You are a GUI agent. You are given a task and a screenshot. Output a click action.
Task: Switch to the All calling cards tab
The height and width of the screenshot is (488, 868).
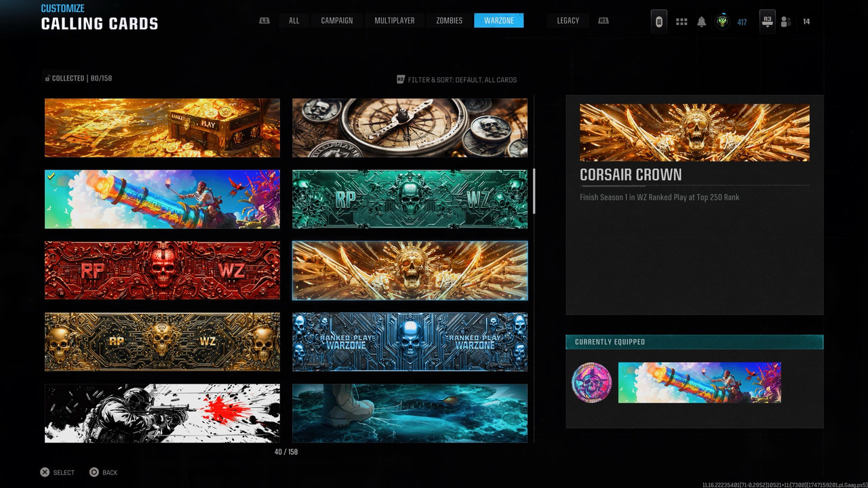(294, 20)
